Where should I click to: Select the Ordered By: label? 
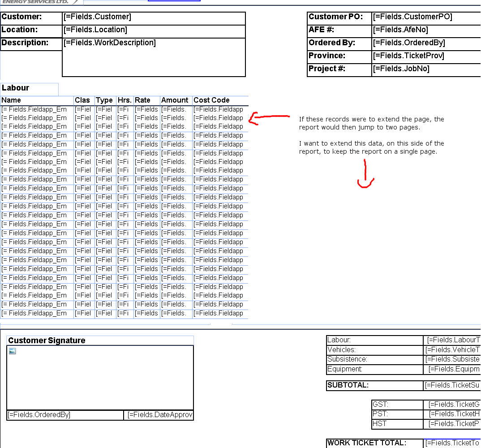tap(339, 44)
